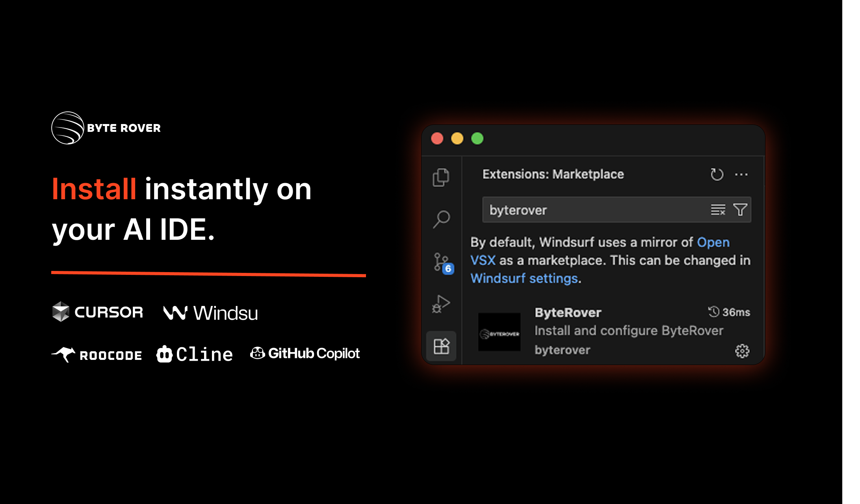The height and width of the screenshot is (504, 860).
Task: Open the filter extensions funnel menu
Action: tap(740, 210)
